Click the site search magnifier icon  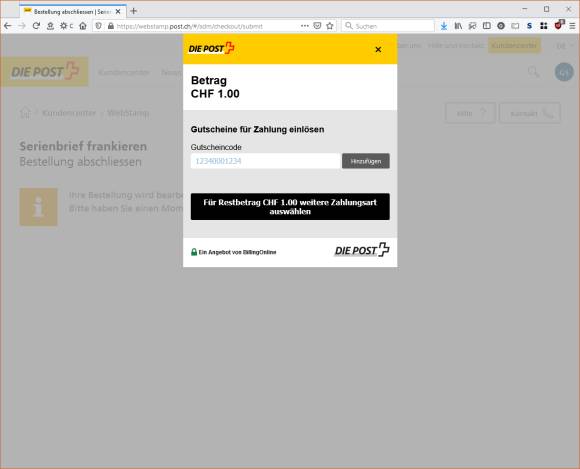pyautogui.click(x=533, y=72)
